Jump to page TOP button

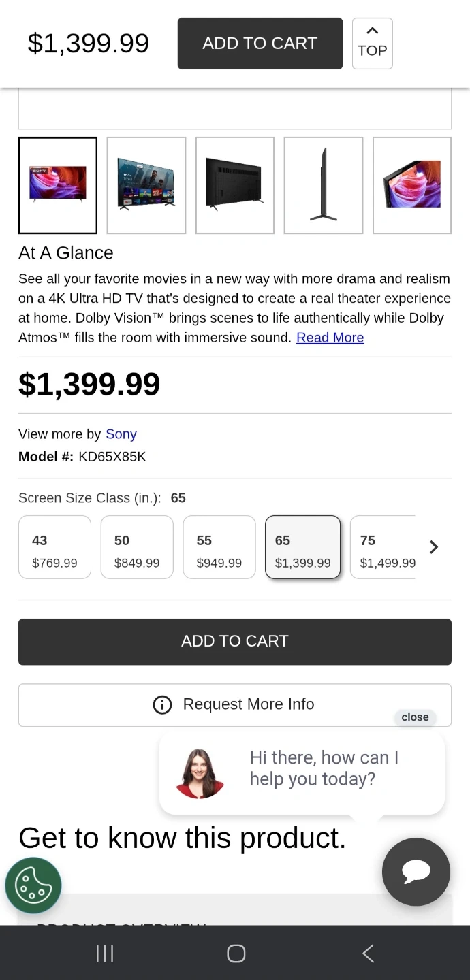coord(372,44)
